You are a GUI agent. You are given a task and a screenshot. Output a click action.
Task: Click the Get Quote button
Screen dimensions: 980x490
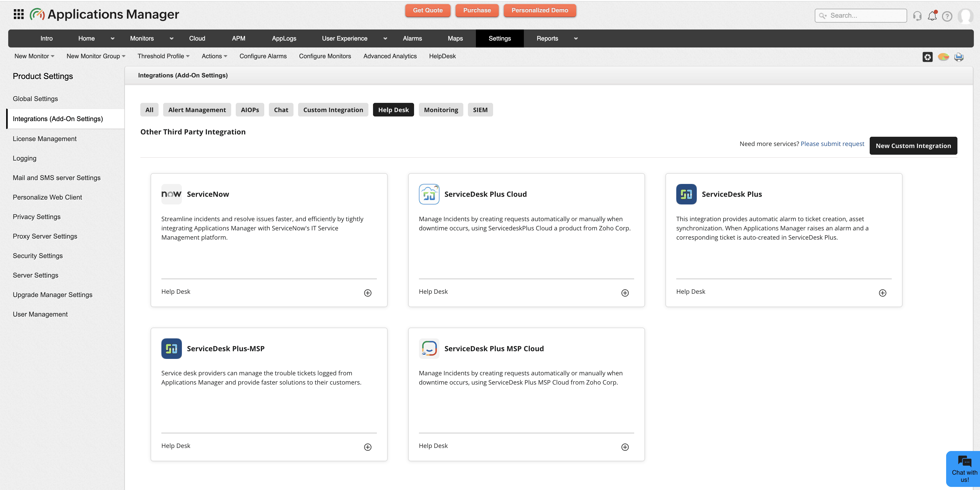[x=428, y=10]
